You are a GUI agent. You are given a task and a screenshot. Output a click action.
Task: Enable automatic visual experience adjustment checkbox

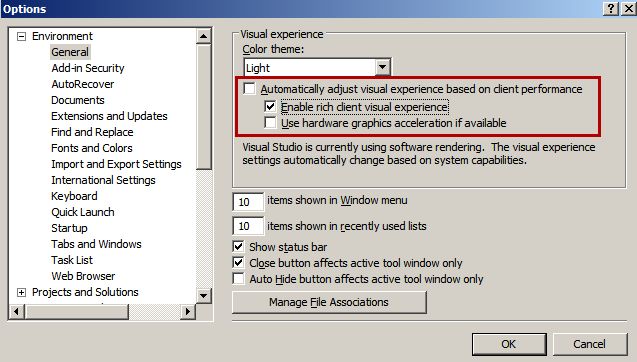[249, 88]
